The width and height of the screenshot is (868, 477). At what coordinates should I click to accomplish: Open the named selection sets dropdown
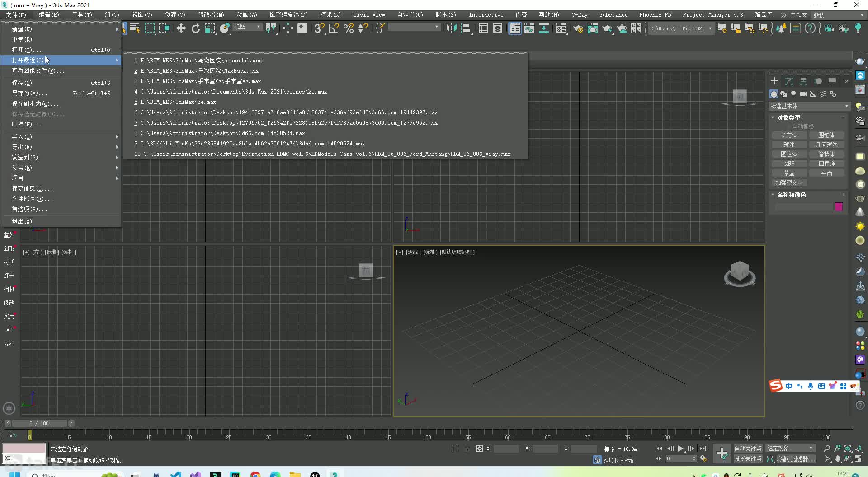[x=414, y=27]
